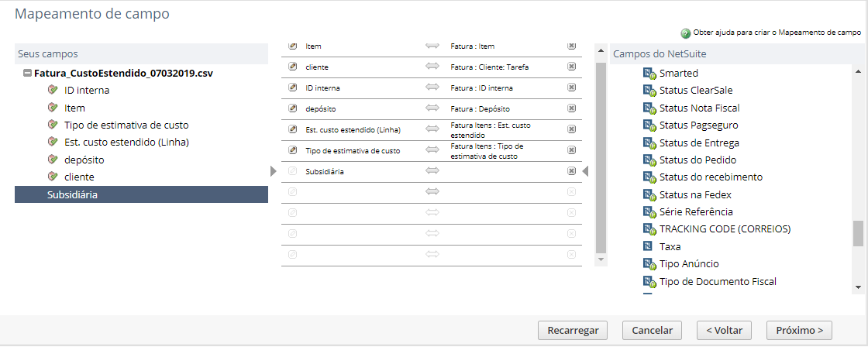868x347 pixels.
Task: Delete the ID interna mapping row
Action: tap(572, 88)
